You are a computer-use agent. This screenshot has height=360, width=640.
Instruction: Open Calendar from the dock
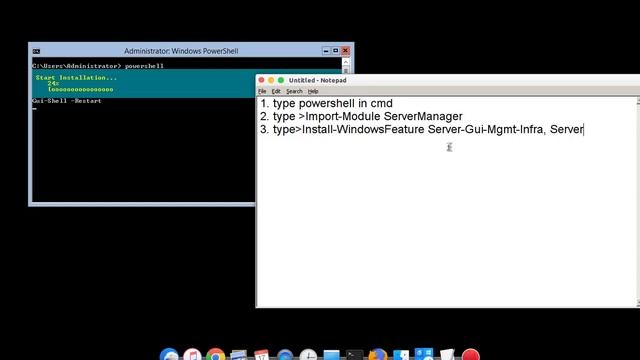pyautogui.click(x=262, y=355)
